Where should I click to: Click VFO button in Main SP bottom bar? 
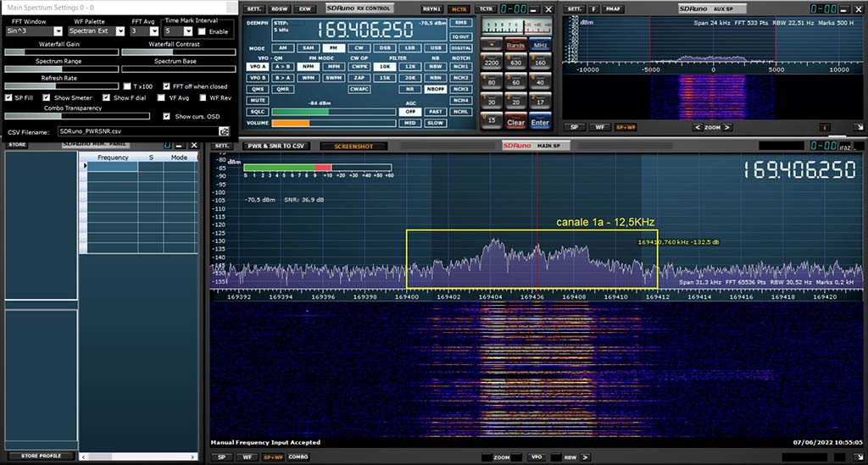tap(537, 457)
